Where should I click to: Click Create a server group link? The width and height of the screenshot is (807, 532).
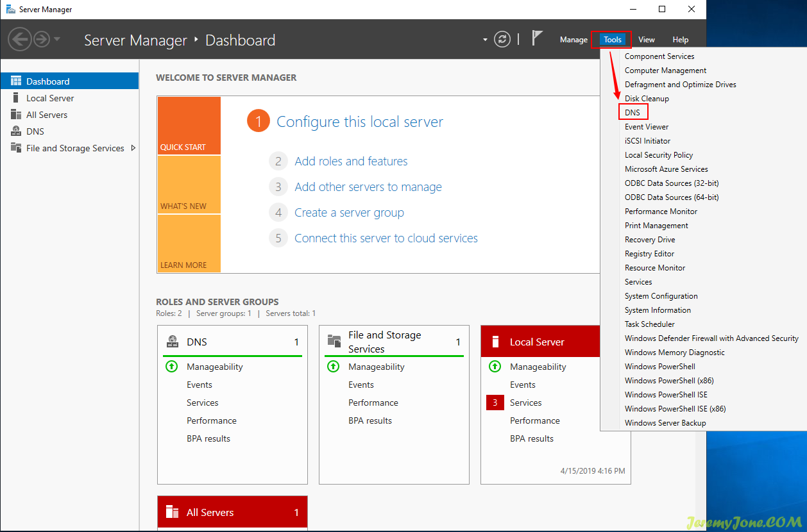(349, 213)
